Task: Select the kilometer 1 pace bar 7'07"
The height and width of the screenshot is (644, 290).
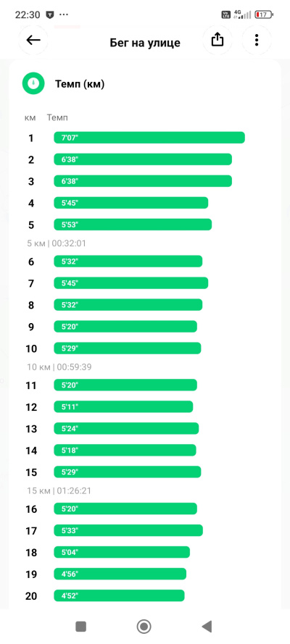Action: [x=149, y=138]
